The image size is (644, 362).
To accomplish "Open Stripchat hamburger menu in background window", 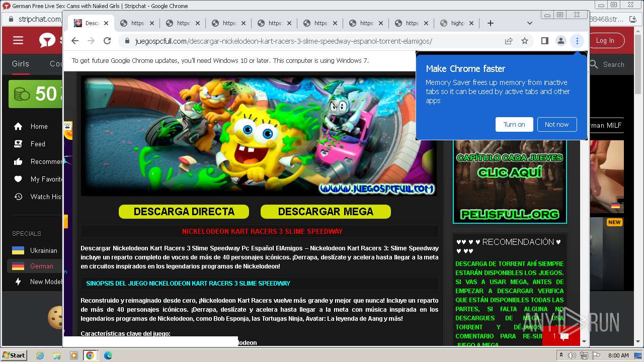I will click(x=18, y=40).
